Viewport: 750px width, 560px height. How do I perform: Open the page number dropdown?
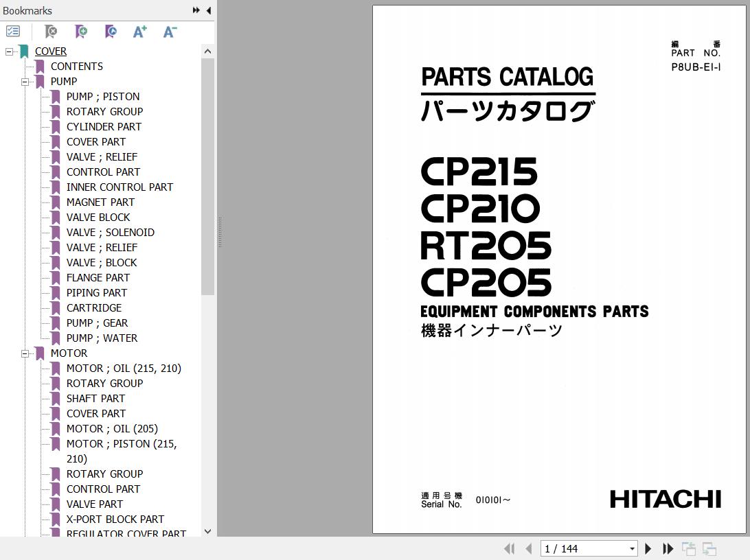(632, 548)
